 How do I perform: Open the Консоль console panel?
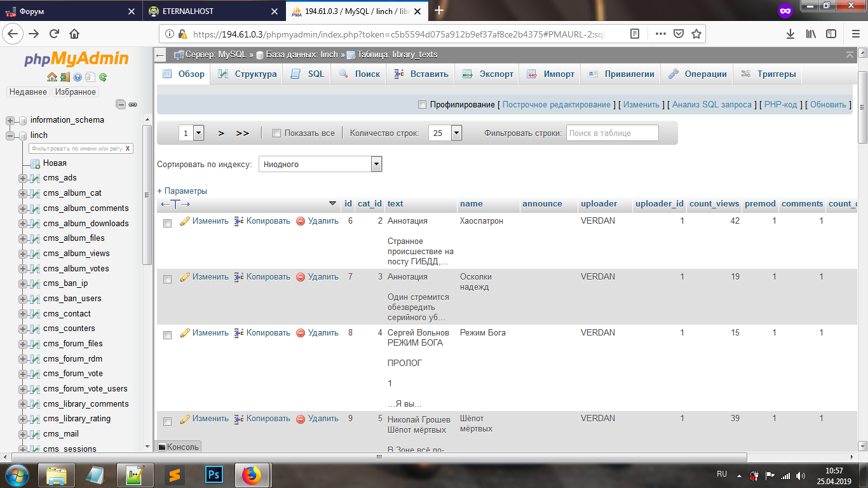point(179,447)
